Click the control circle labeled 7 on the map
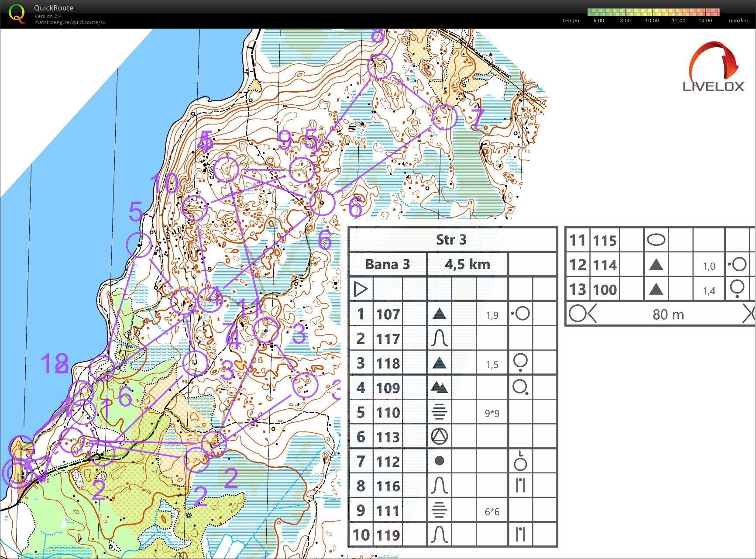This screenshot has height=559, width=756. pyautogui.click(x=444, y=117)
